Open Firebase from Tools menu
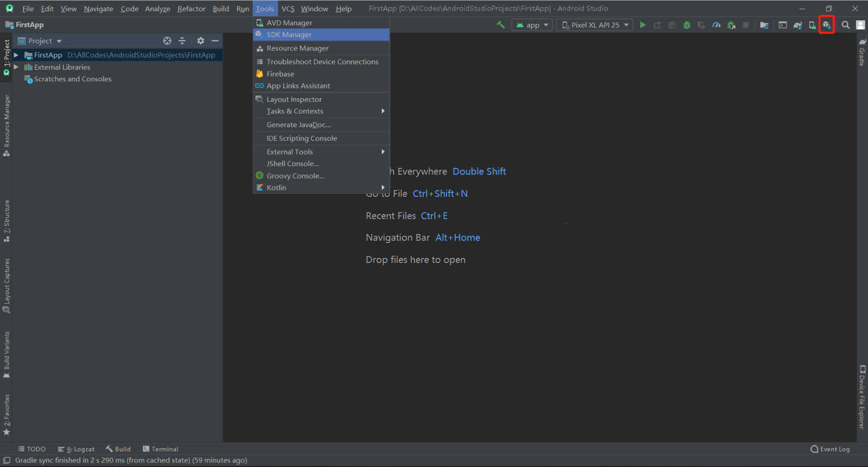Image resolution: width=868 pixels, height=467 pixels. point(321,74)
